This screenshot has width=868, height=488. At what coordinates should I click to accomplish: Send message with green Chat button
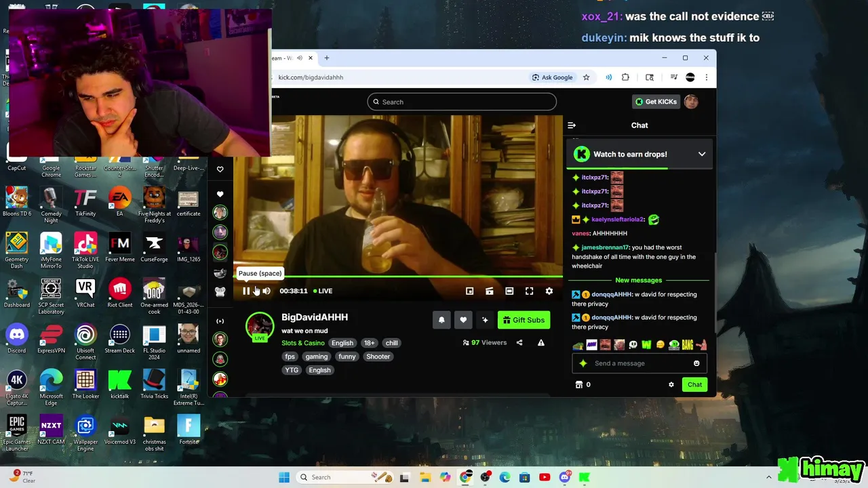(x=694, y=384)
